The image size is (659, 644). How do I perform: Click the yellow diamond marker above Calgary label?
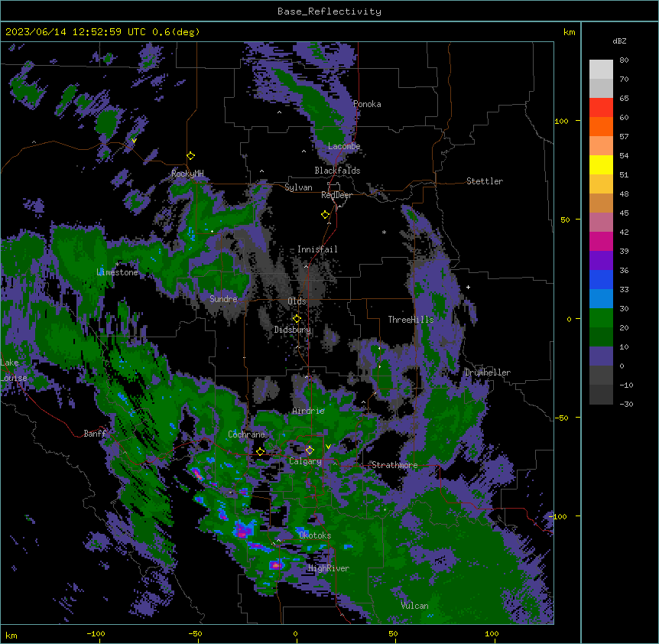coord(310,450)
